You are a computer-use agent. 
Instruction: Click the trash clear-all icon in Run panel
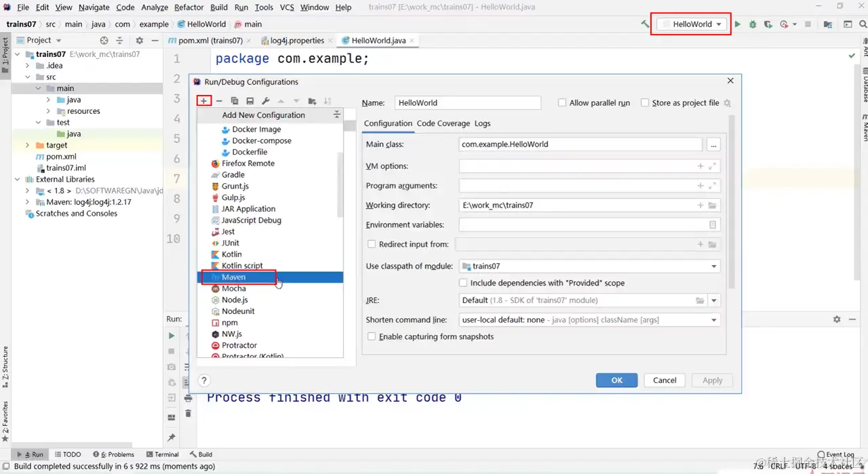click(189, 413)
